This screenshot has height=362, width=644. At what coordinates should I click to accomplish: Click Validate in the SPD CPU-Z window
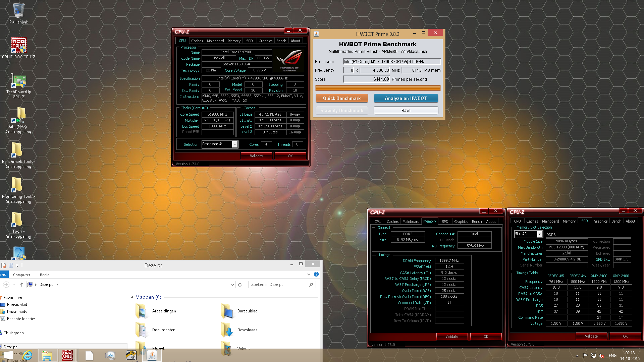coord(591,336)
